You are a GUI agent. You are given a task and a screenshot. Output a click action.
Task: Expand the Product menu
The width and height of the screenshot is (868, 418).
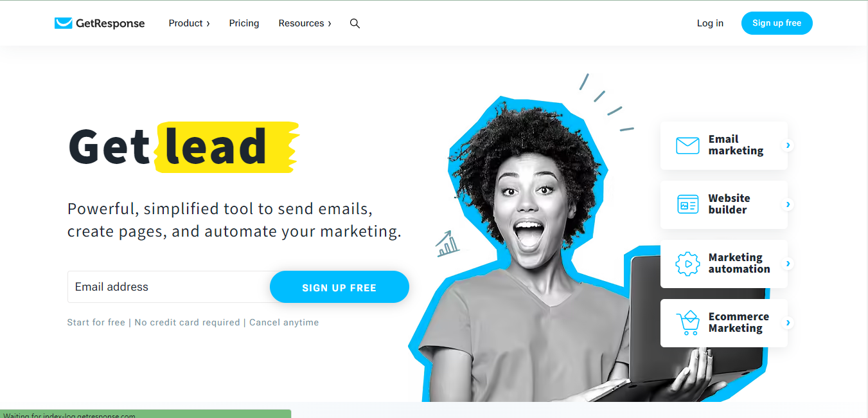pyautogui.click(x=190, y=23)
